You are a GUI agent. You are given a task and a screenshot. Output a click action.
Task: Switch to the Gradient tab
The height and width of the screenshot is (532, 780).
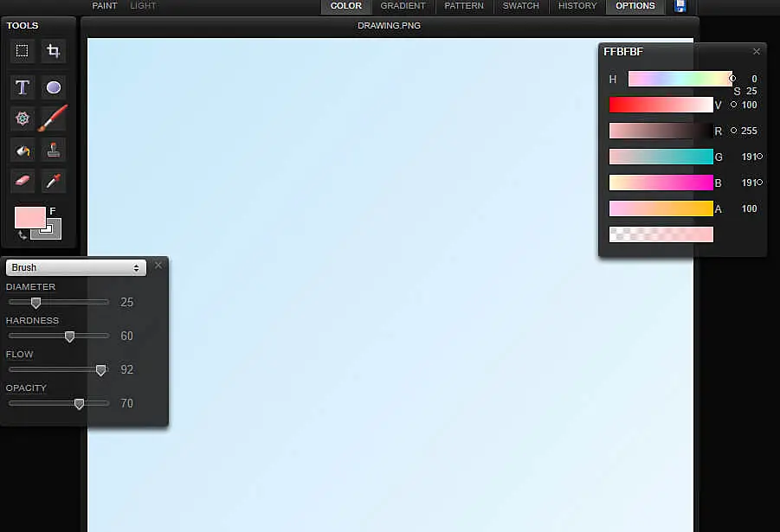click(x=403, y=6)
